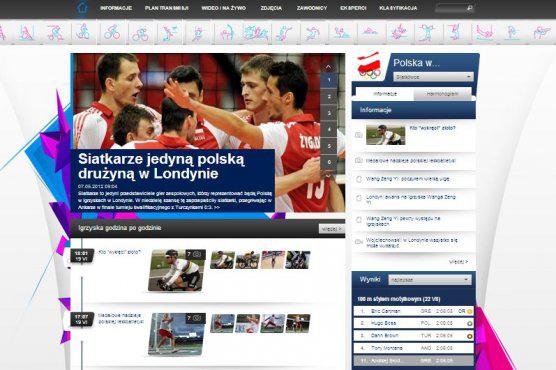Select the archery sport pictogram
The height and width of the screenshot is (370, 556).
[x=227, y=33]
